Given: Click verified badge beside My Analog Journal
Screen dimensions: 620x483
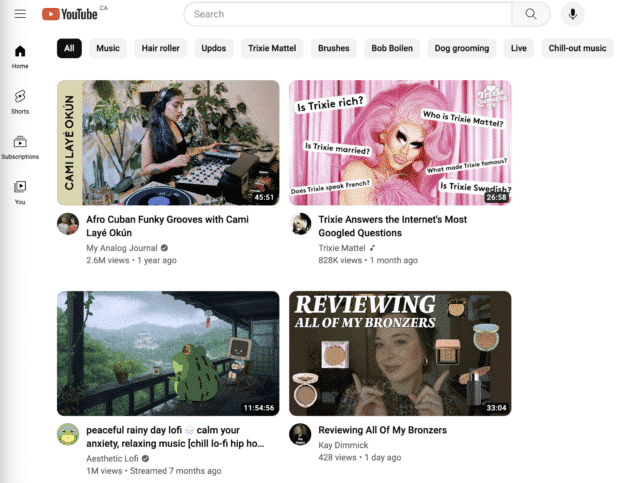Looking at the screenshot, I should tap(164, 248).
